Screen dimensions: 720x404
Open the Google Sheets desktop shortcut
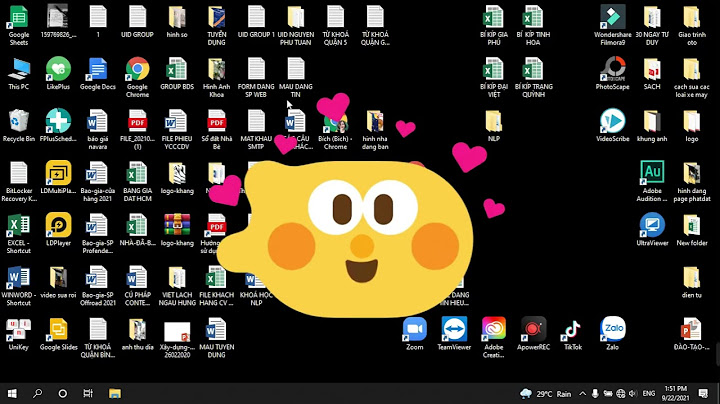[x=19, y=26]
